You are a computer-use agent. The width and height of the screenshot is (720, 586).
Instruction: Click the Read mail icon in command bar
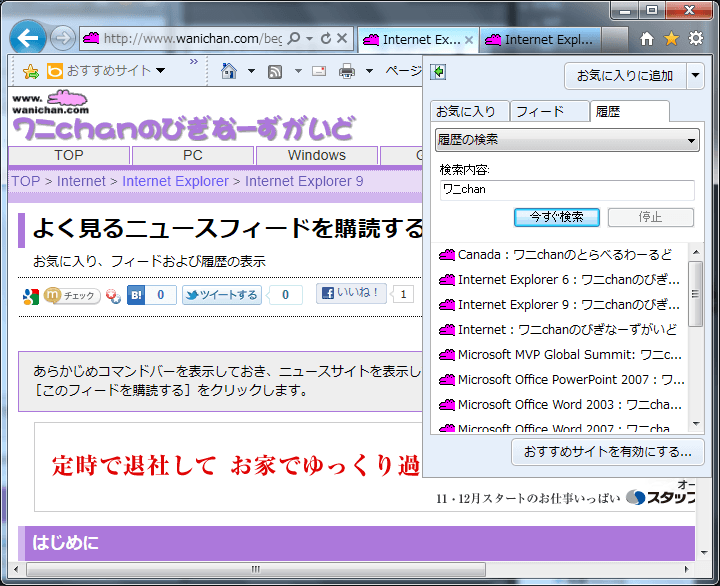319,71
